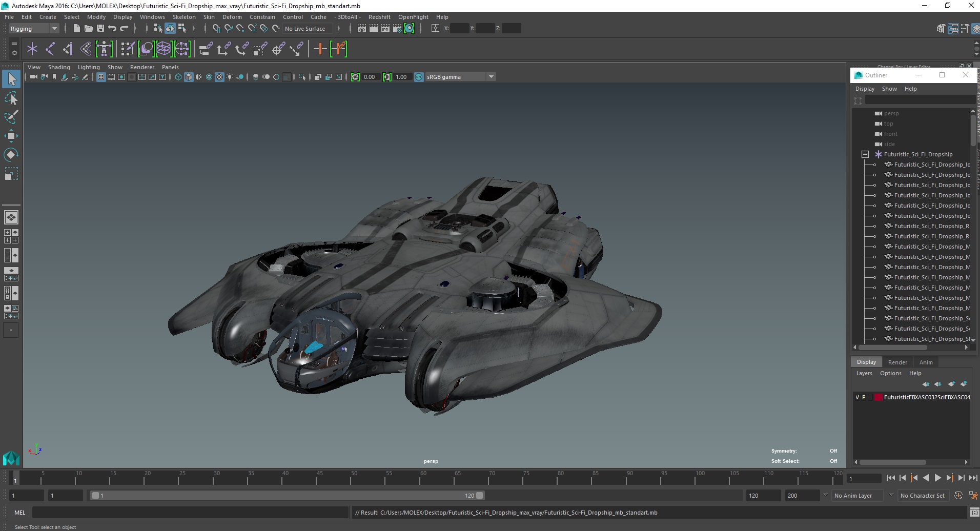Open the viewport Shading menu

[x=59, y=67]
